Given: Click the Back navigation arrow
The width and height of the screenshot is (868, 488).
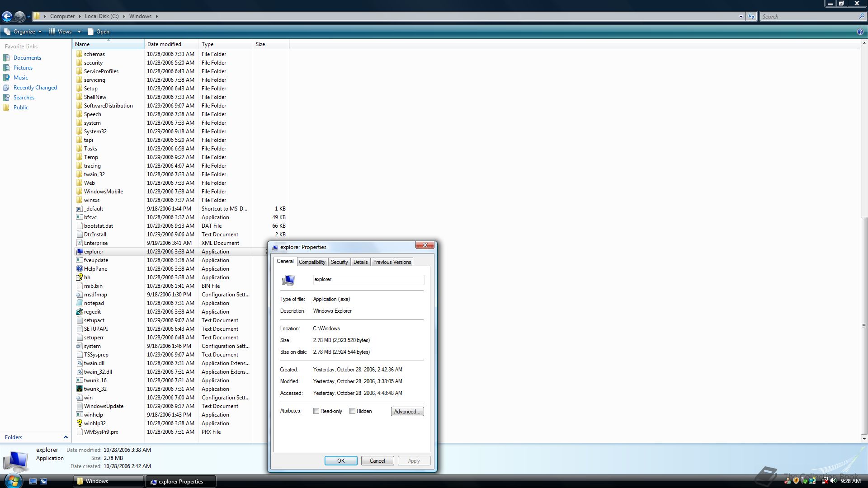Looking at the screenshot, I should [7, 17].
